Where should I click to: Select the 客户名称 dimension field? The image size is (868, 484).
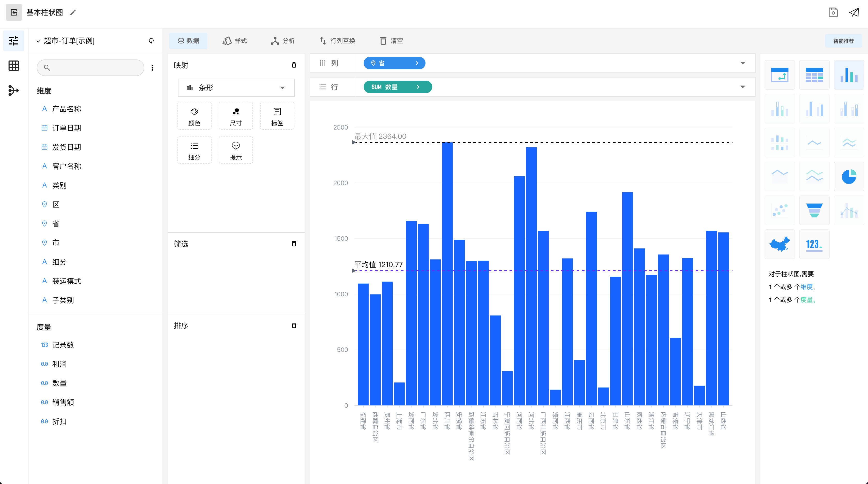pos(66,167)
